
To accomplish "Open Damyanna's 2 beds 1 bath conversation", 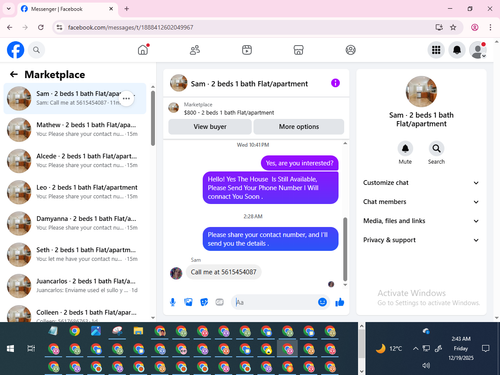I will (75, 223).
